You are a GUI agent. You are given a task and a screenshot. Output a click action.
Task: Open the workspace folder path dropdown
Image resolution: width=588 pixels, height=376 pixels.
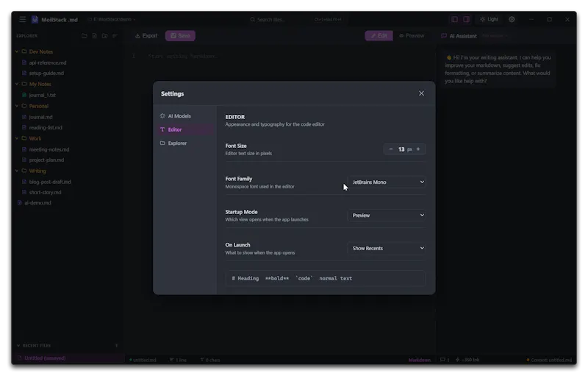click(112, 20)
